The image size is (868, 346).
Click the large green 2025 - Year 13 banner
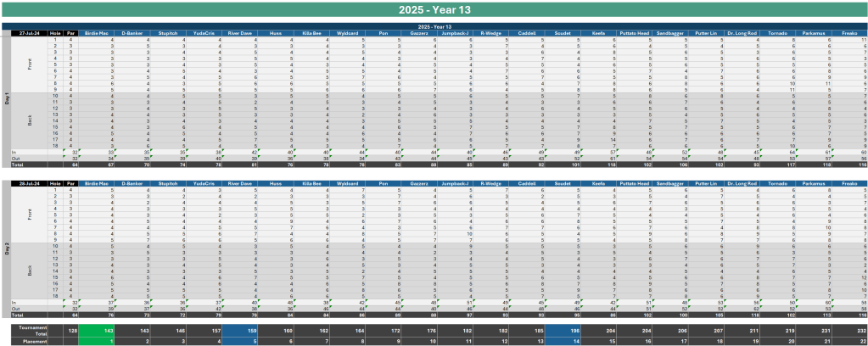434,9
